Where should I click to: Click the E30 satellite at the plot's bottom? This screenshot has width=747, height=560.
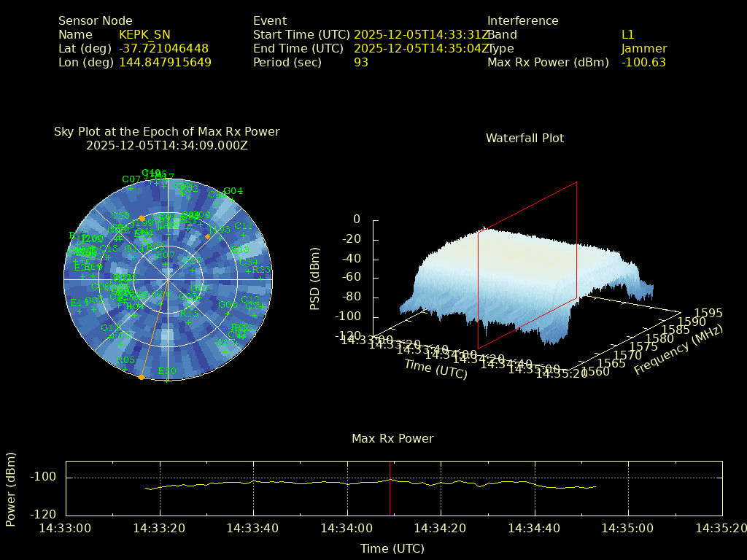(x=167, y=378)
